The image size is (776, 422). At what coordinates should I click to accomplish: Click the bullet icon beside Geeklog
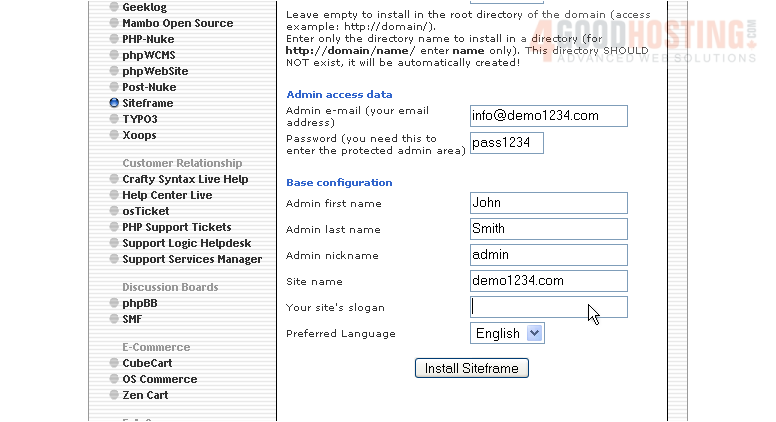click(114, 7)
